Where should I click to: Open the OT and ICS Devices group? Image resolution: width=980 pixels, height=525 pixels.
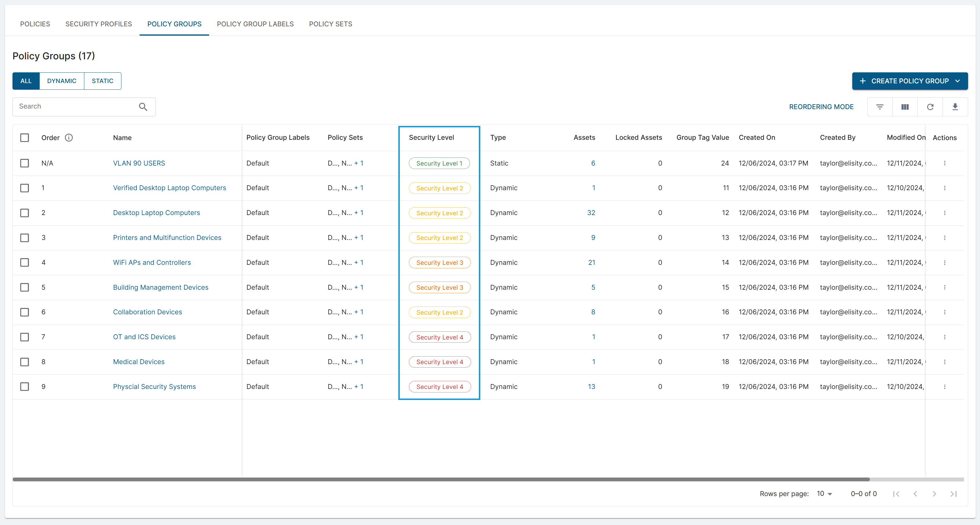pos(144,337)
